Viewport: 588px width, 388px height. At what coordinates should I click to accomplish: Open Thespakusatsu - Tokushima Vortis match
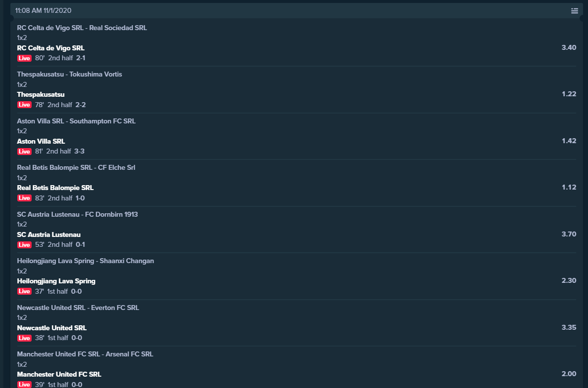pos(70,74)
